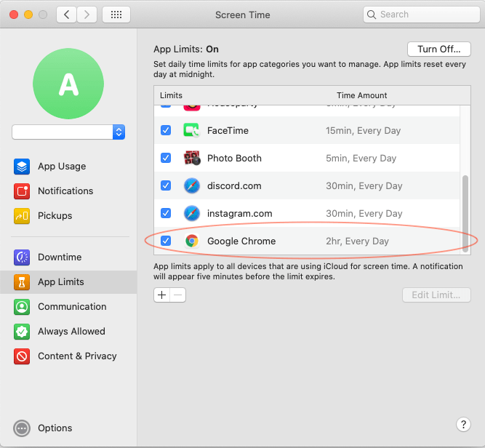
Task: Click the Turn Off... button
Action: coord(439,49)
